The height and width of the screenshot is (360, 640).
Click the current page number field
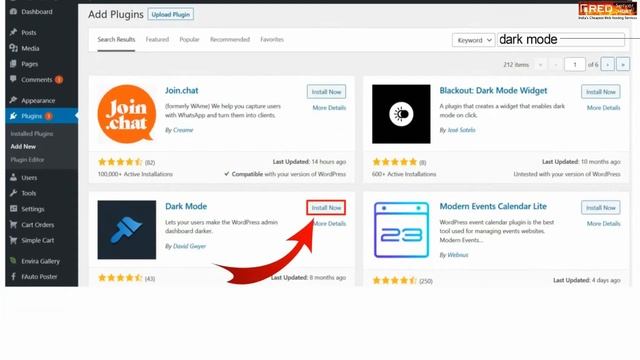tap(575, 64)
